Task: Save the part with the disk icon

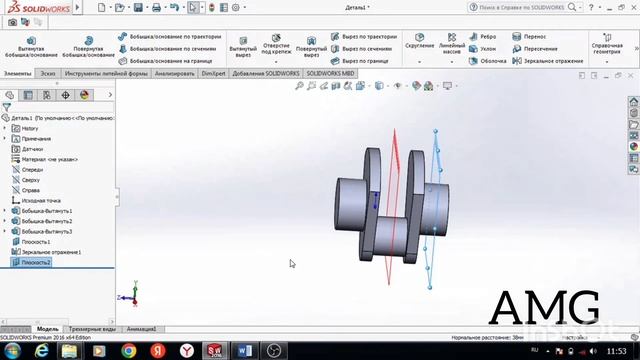Action: point(138,7)
